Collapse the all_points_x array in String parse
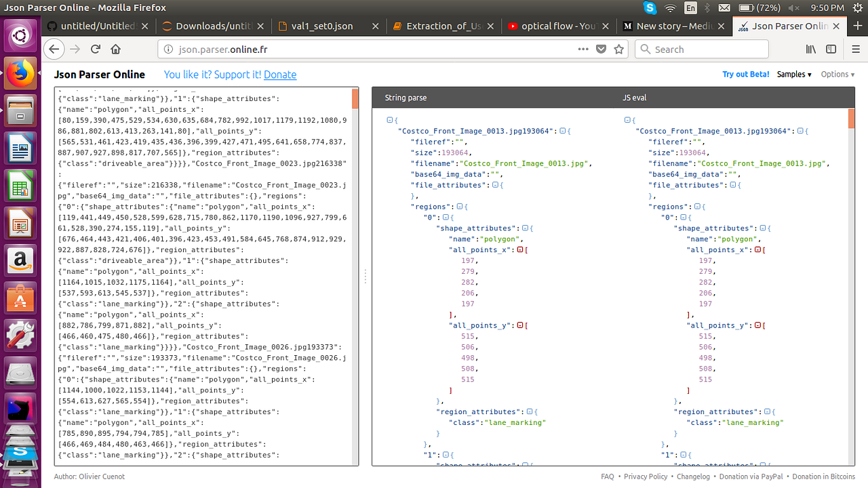Screen dimensions: 868x488 [x=519, y=249]
